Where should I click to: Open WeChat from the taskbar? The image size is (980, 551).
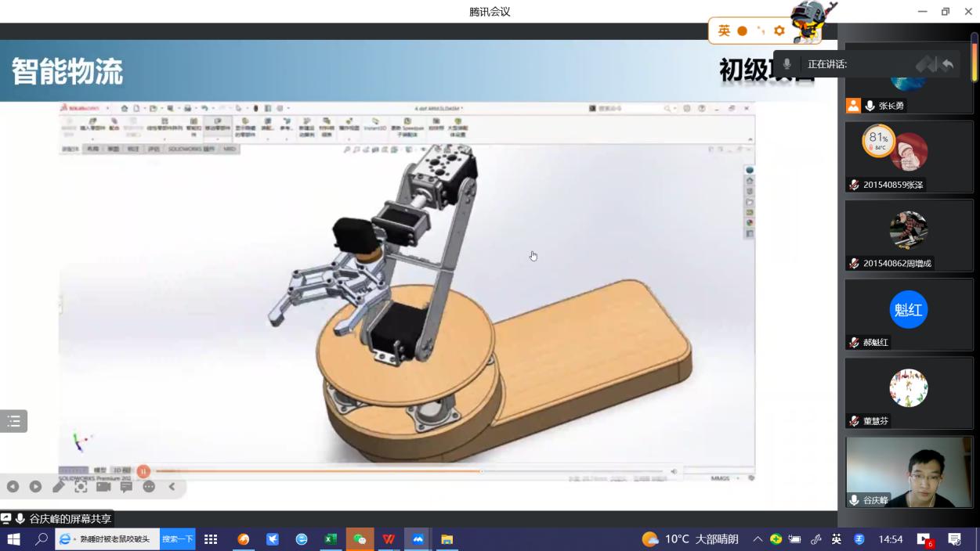coord(360,539)
